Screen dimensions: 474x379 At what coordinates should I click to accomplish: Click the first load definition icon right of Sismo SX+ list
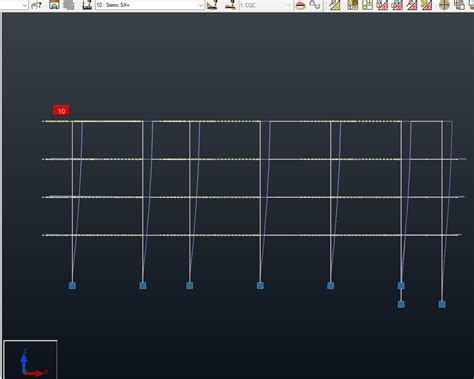click(212, 5)
